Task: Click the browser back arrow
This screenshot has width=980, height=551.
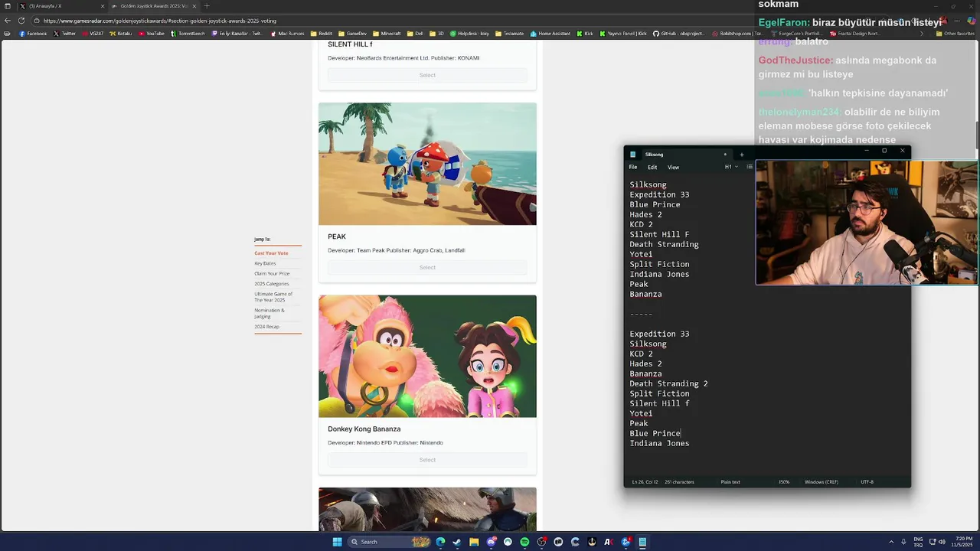Action: tap(8, 21)
